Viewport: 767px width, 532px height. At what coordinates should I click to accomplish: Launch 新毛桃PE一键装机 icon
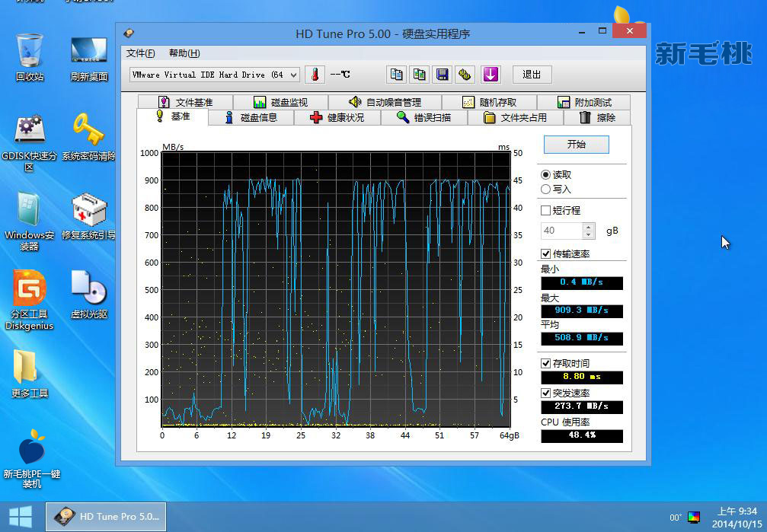pos(31,459)
